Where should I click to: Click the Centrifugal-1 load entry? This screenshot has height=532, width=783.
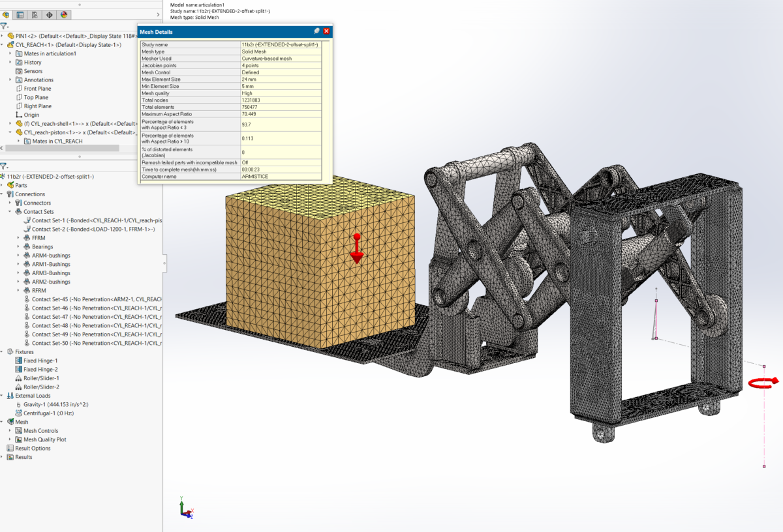tap(19, 413)
